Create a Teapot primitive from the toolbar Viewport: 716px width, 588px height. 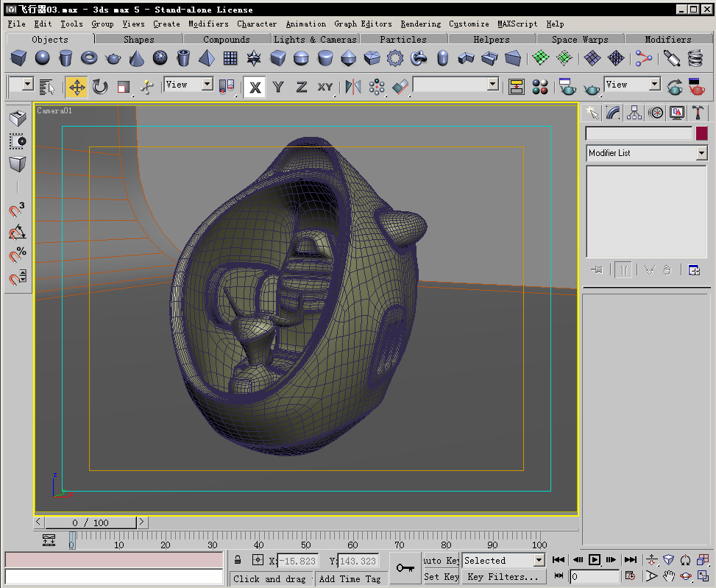[113, 58]
